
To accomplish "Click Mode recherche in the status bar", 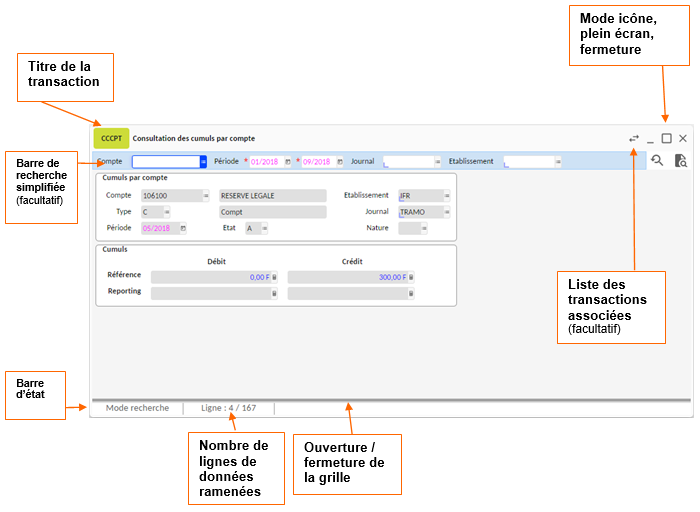I will (137, 408).
